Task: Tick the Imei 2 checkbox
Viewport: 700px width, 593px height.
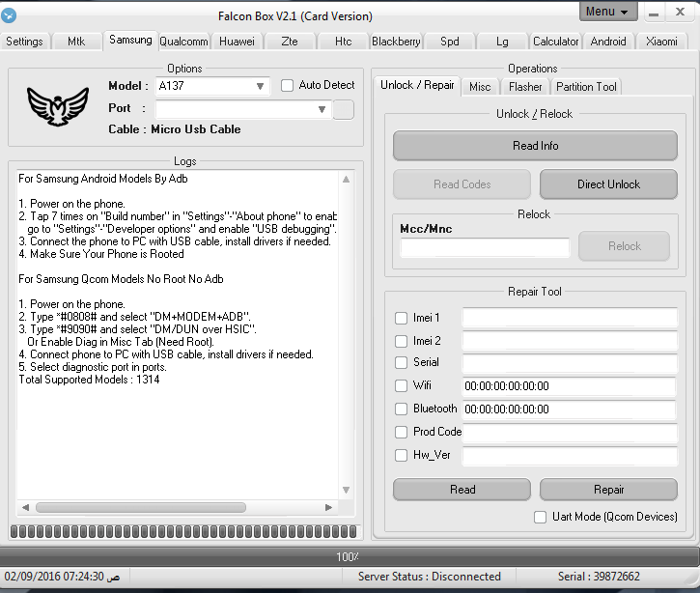Action: point(401,341)
